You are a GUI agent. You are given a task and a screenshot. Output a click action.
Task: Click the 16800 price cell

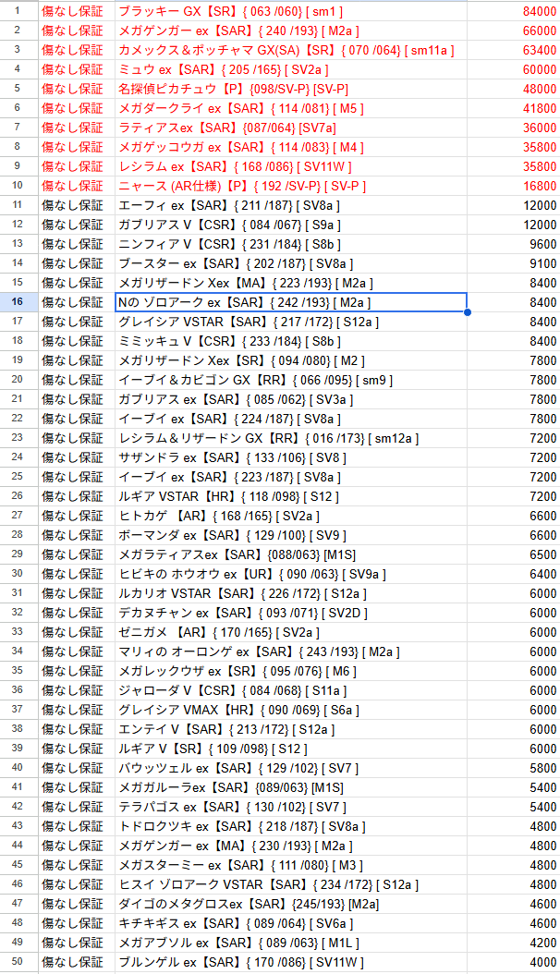514,185
